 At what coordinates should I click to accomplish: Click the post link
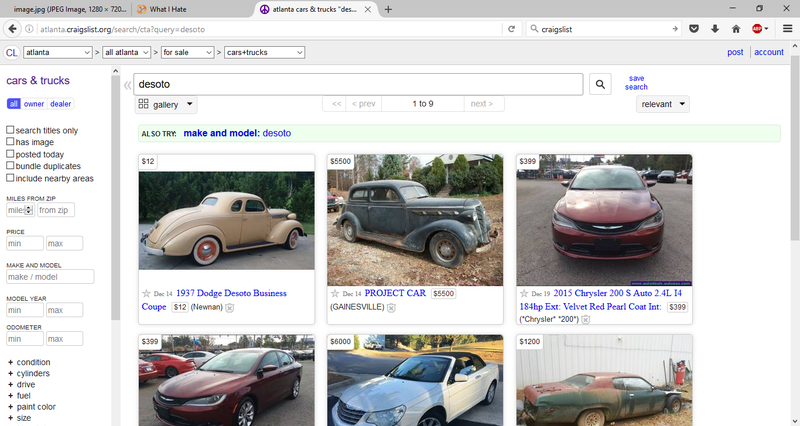(x=735, y=52)
